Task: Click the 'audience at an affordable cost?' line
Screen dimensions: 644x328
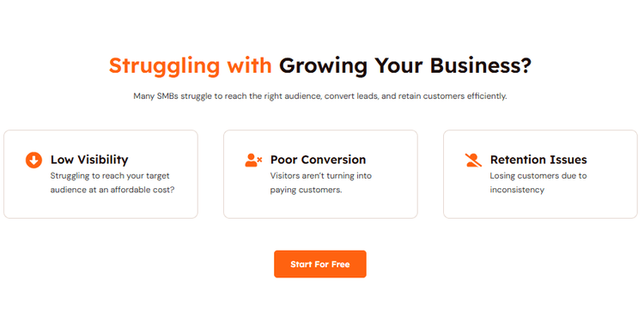Action: tap(112, 190)
